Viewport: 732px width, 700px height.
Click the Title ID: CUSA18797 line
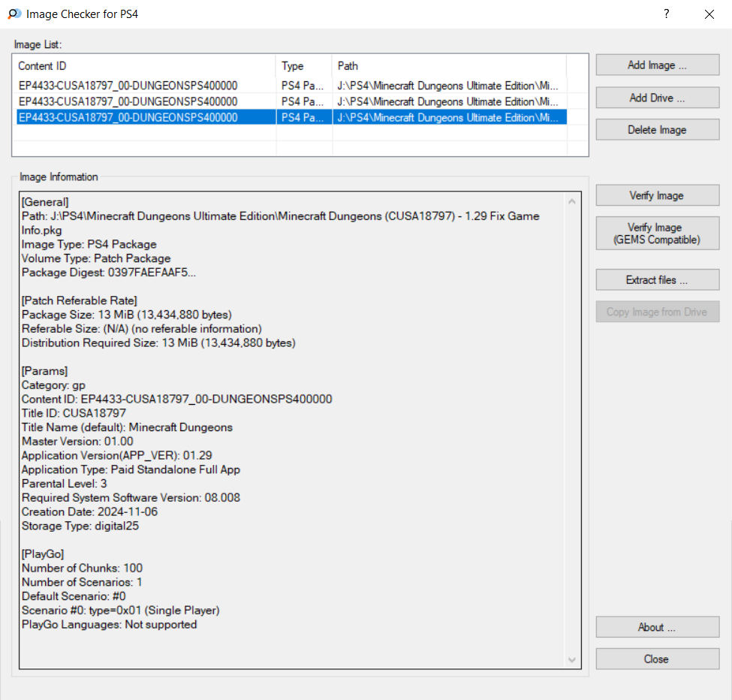[x=74, y=413]
